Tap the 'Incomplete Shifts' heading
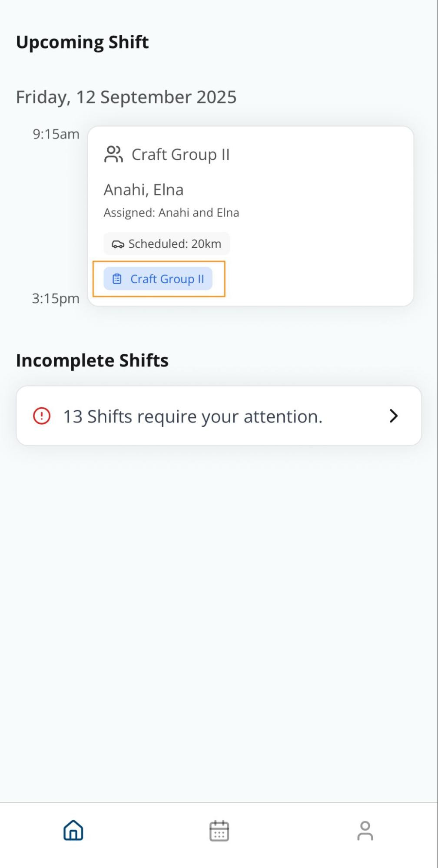This screenshot has height=868, width=438. coord(92,360)
